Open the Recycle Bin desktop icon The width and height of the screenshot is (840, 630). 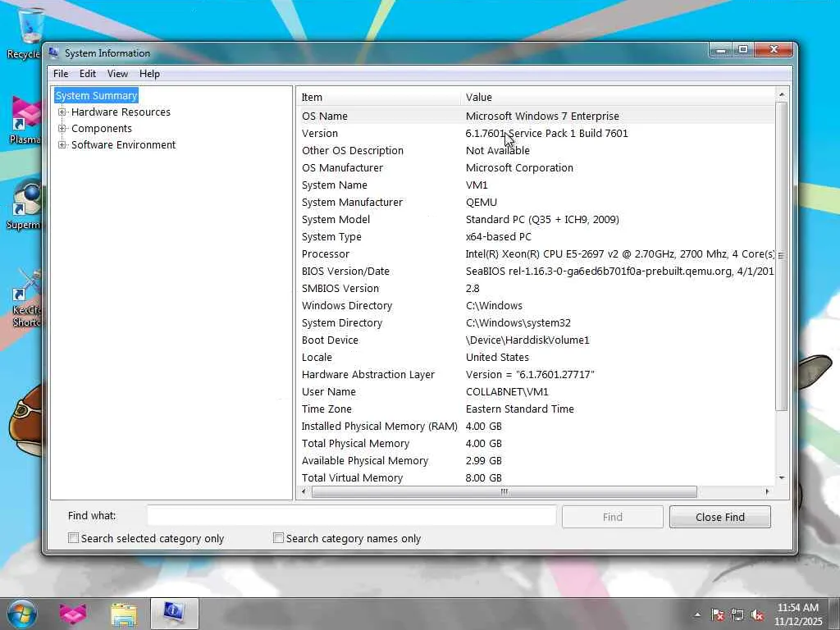click(24, 33)
